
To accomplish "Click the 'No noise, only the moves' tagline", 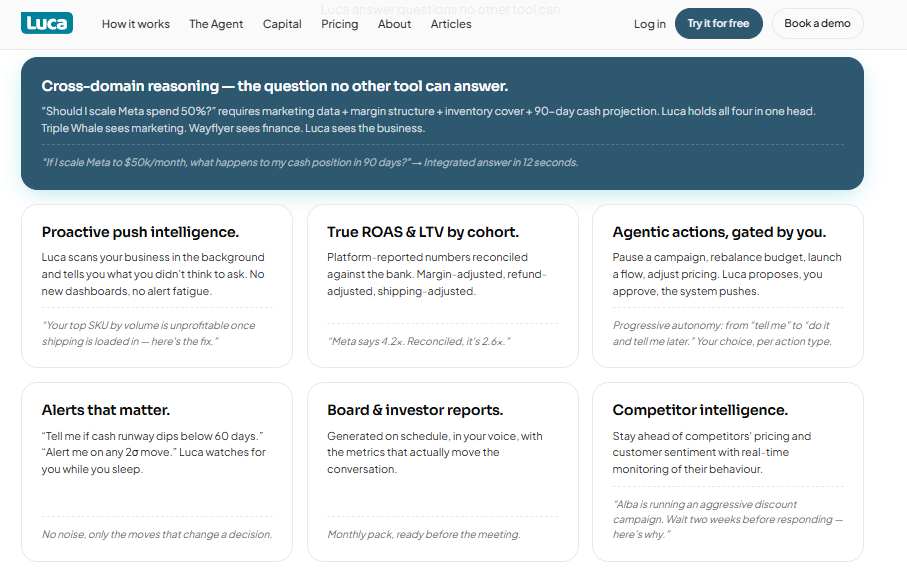I will [157, 534].
